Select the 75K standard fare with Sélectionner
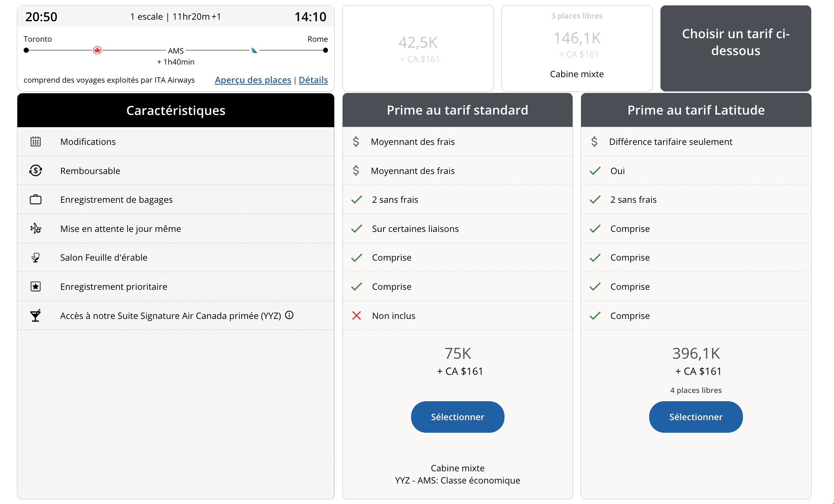834x504 pixels. coord(458,417)
